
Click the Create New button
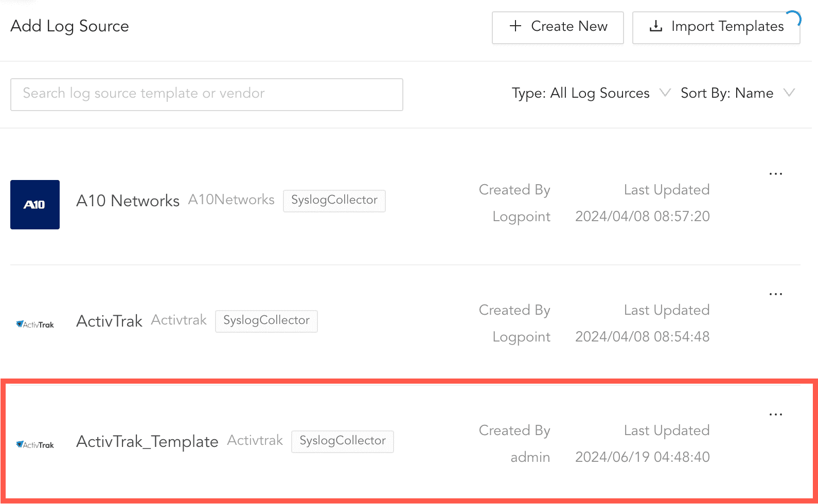coord(558,27)
